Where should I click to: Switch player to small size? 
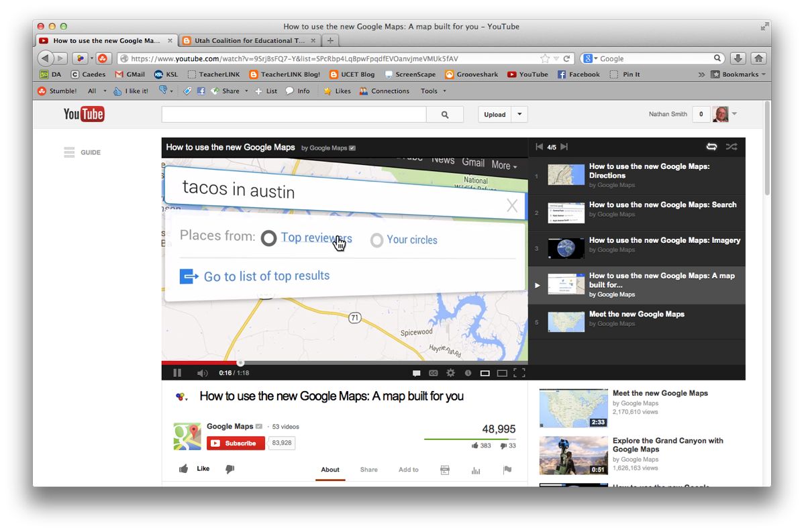[485, 373]
